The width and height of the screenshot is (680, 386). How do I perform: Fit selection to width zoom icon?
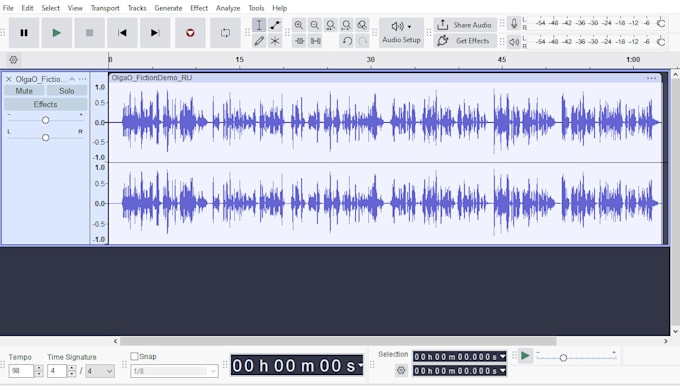pos(330,25)
